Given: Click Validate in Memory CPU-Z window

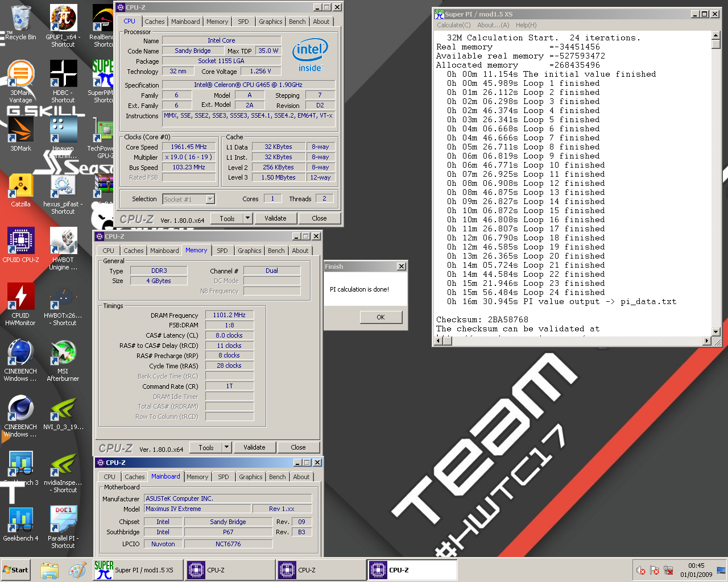Looking at the screenshot, I should tap(254, 447).
